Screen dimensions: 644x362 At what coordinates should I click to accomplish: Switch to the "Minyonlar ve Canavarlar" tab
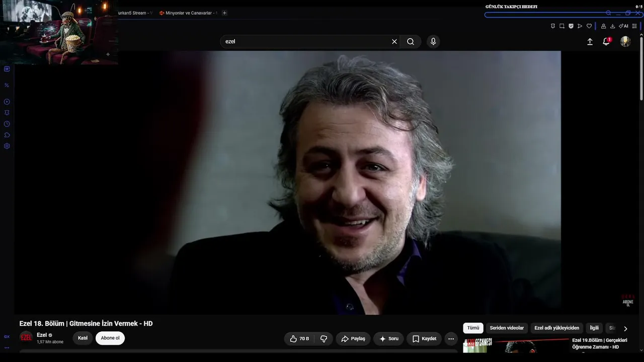pos(188,13)
